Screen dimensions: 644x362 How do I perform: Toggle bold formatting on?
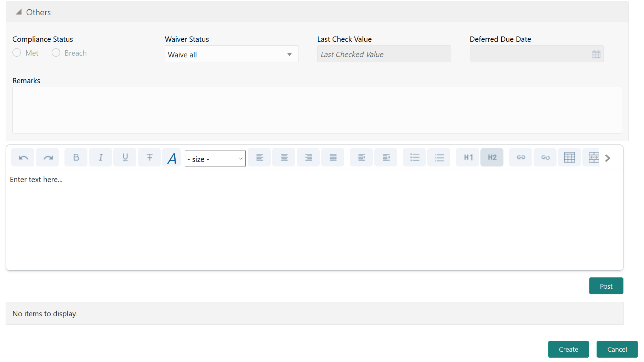point(76,157)
